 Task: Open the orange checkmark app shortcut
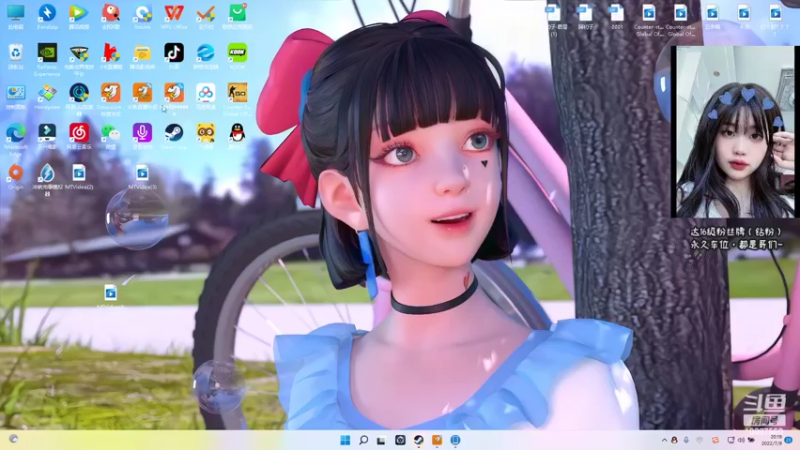point(206,16)
